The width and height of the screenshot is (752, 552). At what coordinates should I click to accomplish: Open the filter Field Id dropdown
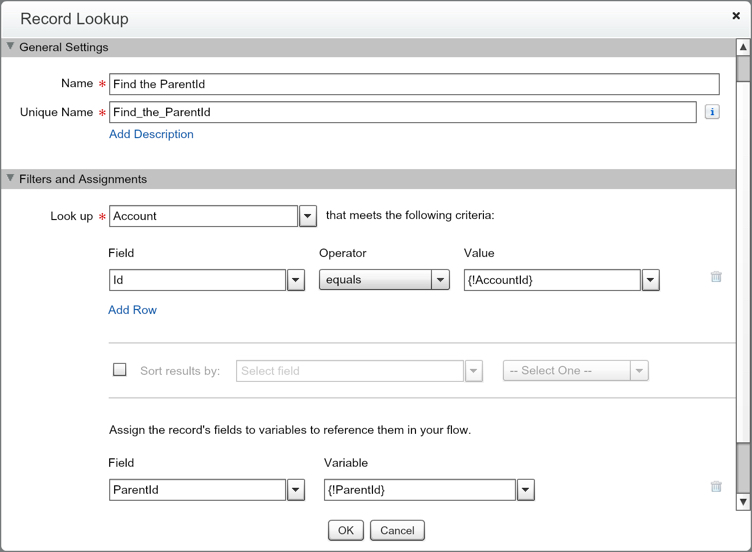click(296, 281)
